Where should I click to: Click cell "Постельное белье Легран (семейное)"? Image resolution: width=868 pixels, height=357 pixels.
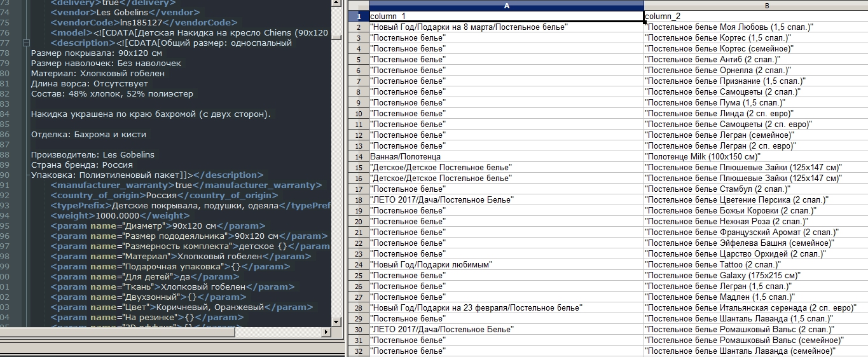click(756, 135)
